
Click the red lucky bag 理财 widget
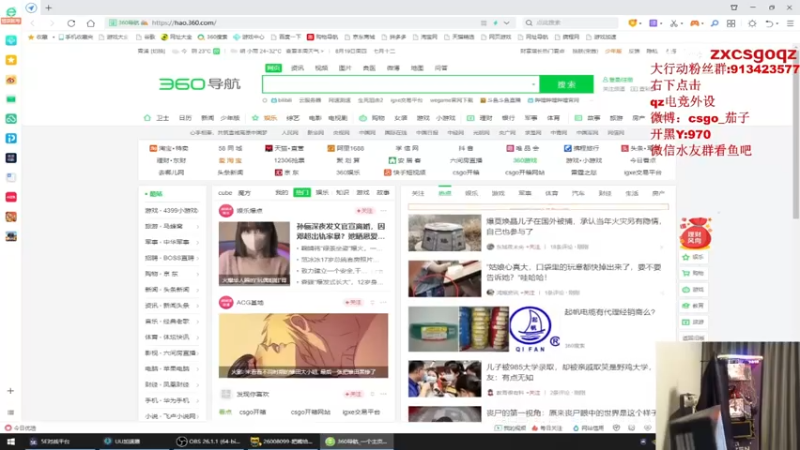[695, 233]
